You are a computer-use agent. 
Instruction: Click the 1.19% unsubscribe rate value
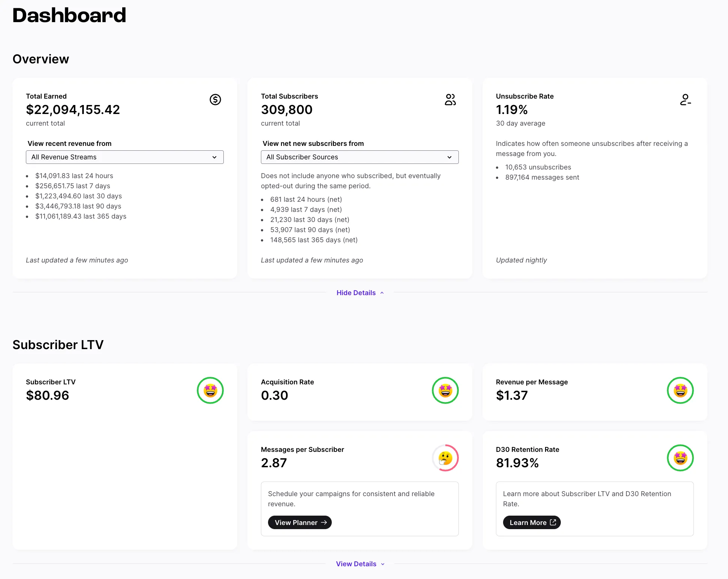coord(512,109)
